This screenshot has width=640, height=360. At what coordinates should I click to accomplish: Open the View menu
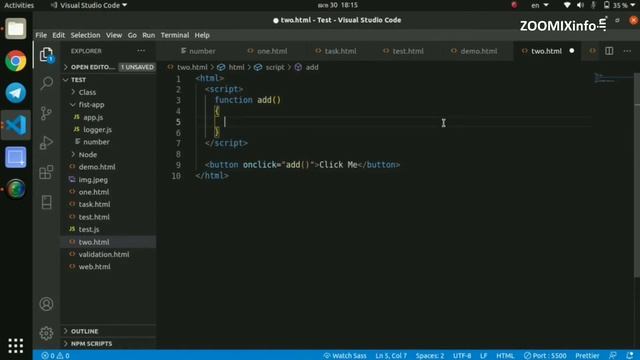tap(114, 35)
